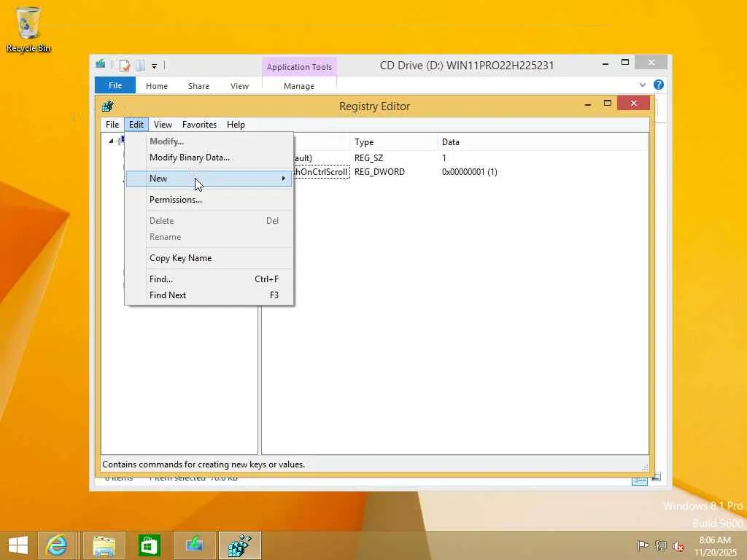747x560 pixels.
Task: Open the Recycle Bin desktop icon
Action: click(x=28, y=29)
